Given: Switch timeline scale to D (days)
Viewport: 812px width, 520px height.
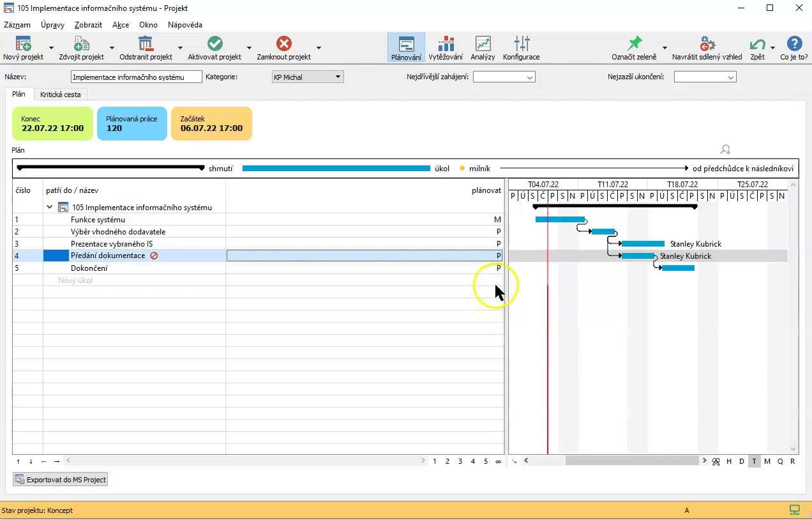Looking at the screenshot, I should (x=742, y=461).
